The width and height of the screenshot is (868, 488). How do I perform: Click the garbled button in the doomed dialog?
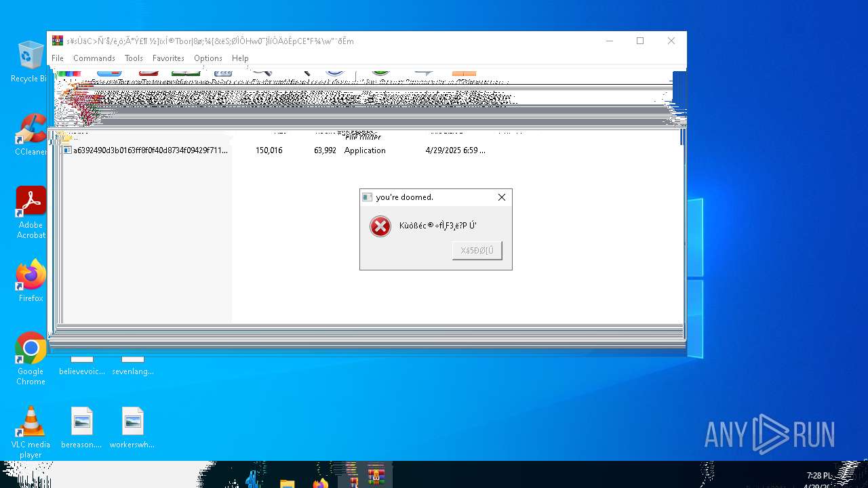tap(477, 250)
